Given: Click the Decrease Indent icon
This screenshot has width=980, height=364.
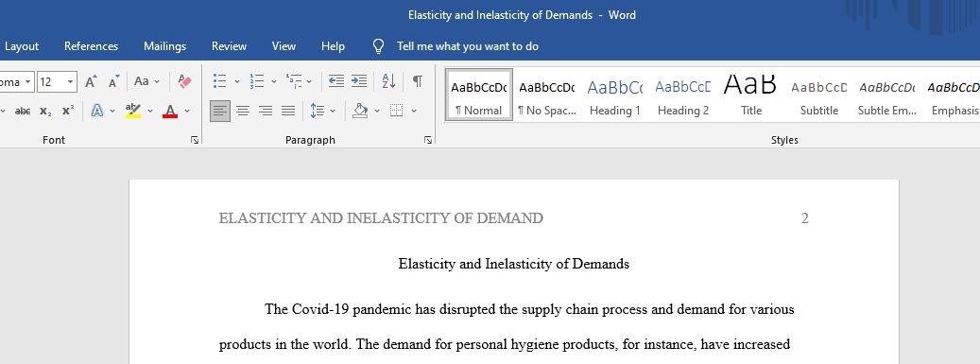Looking at the screenshot, I should (x=336, y=81).
